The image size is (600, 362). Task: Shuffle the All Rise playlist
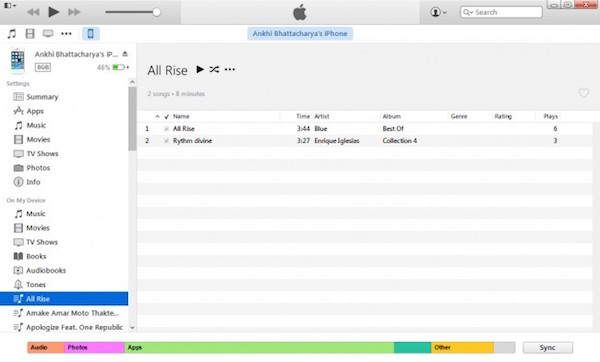214,69
